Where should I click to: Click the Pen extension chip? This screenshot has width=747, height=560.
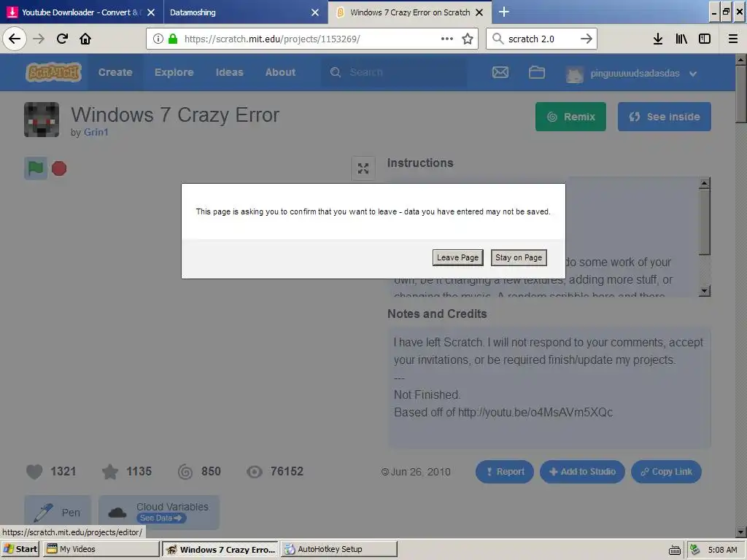58,513
